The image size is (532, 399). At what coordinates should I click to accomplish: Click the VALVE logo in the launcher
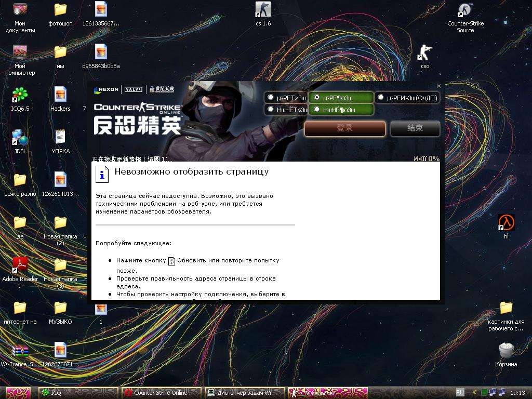(x=134, y=89)
